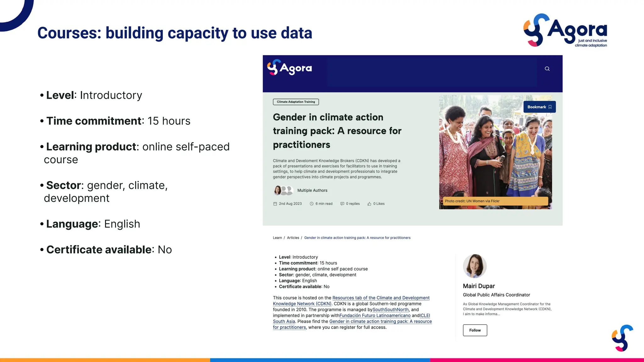644x362 pixels.
Task: Click the 2nd Aug 2023 date text
Action: point(290,204)
